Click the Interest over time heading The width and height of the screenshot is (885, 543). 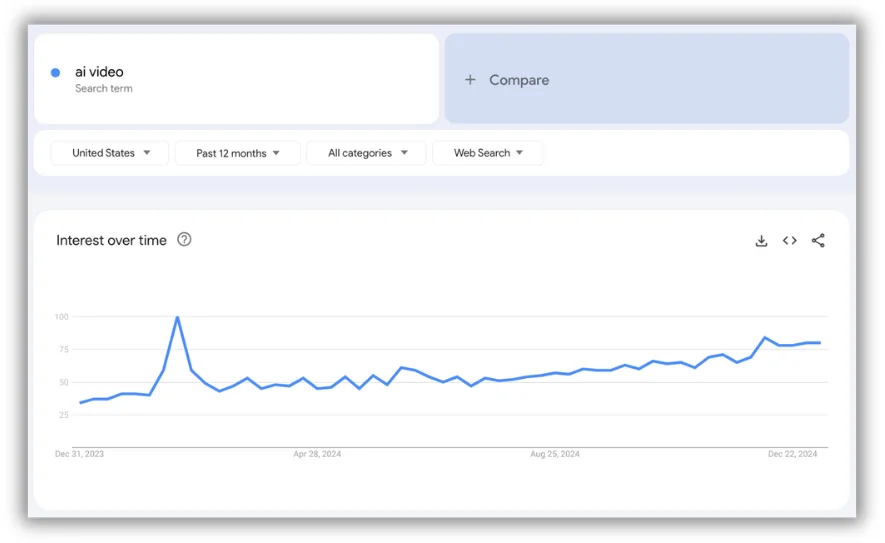point(111,240)
